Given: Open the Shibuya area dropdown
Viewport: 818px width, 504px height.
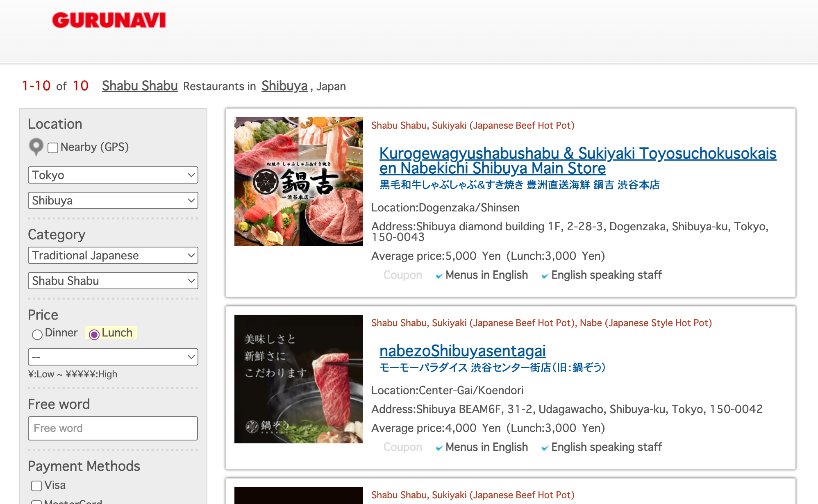Looking at the screenshot, I should [x=113, y=200].
